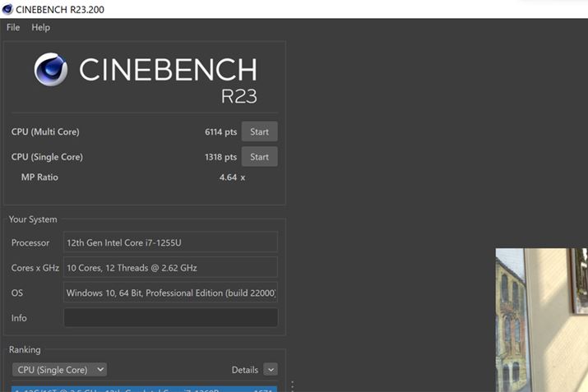This screenshot has width=588, height=392.
Task: Click the rendered scene preview image
Action: click(x=541, y=320)
